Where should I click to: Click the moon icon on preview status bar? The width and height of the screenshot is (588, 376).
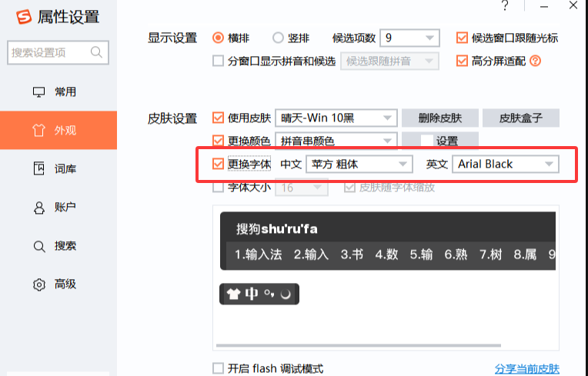click(286, 294)
